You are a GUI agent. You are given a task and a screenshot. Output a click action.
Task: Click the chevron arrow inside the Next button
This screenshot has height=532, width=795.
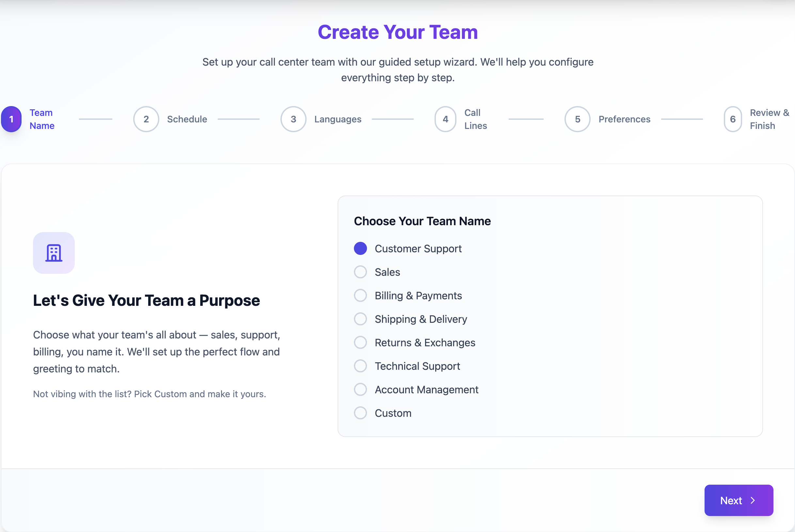click(753, 500)
